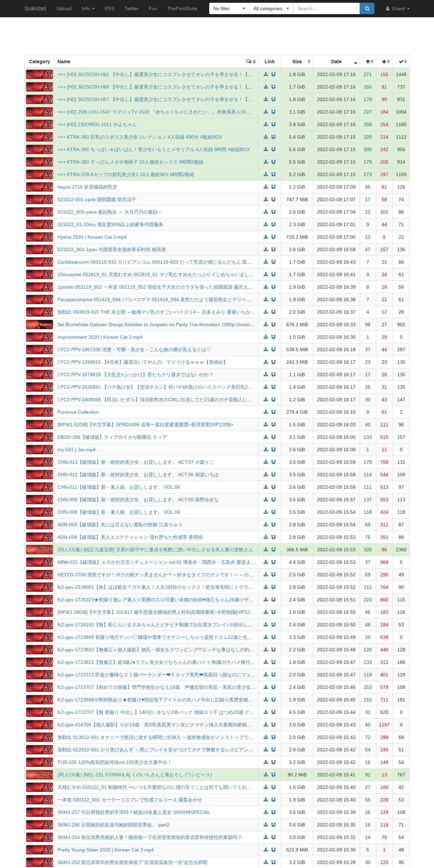Go to Sukebei home brand link
The image size is (434, 868).
(35, 8)
